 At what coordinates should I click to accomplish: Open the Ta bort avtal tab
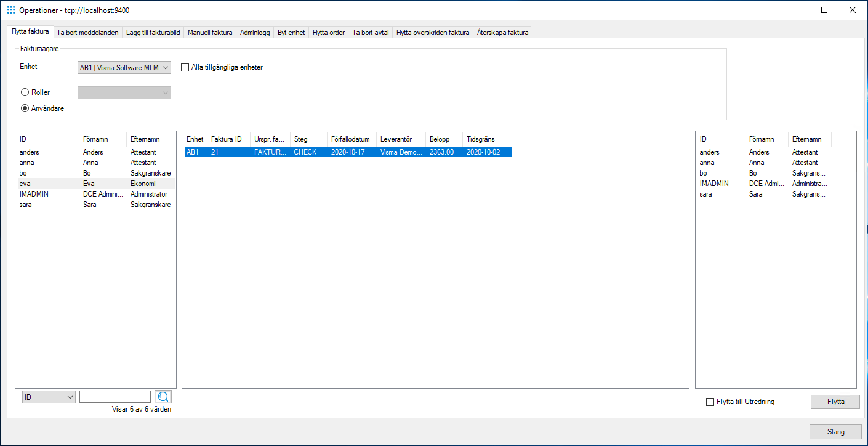point(369,32)
